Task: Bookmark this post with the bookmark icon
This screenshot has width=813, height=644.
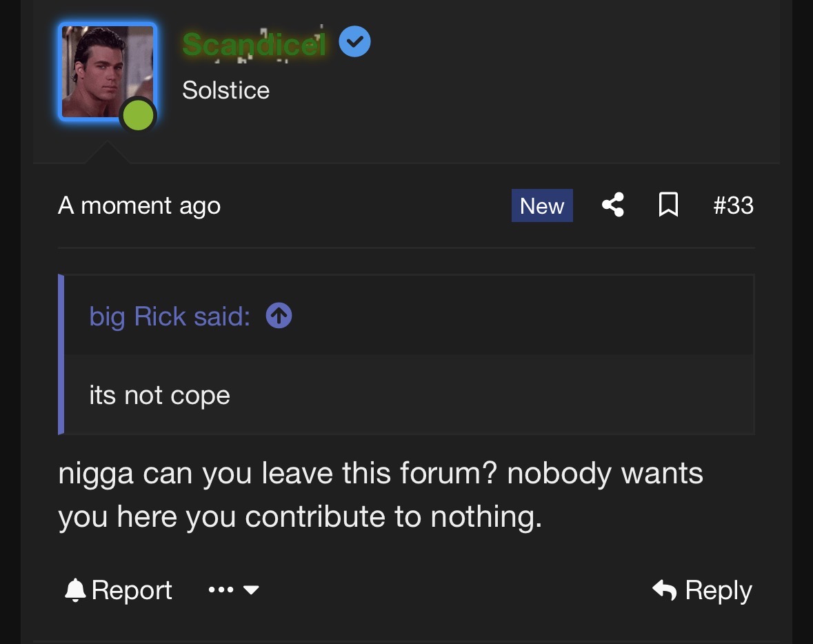Action: [x=668, y=205]
